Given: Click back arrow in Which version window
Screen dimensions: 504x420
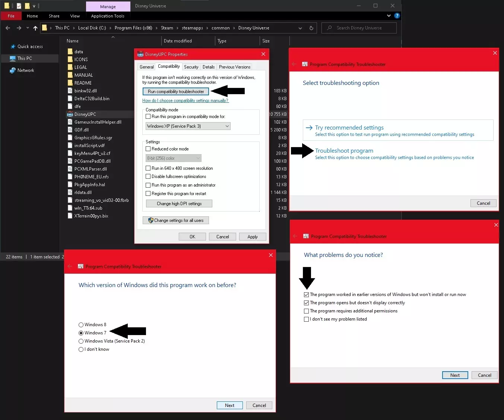Looking at the screenshot, I should click(x=70, y=267).
